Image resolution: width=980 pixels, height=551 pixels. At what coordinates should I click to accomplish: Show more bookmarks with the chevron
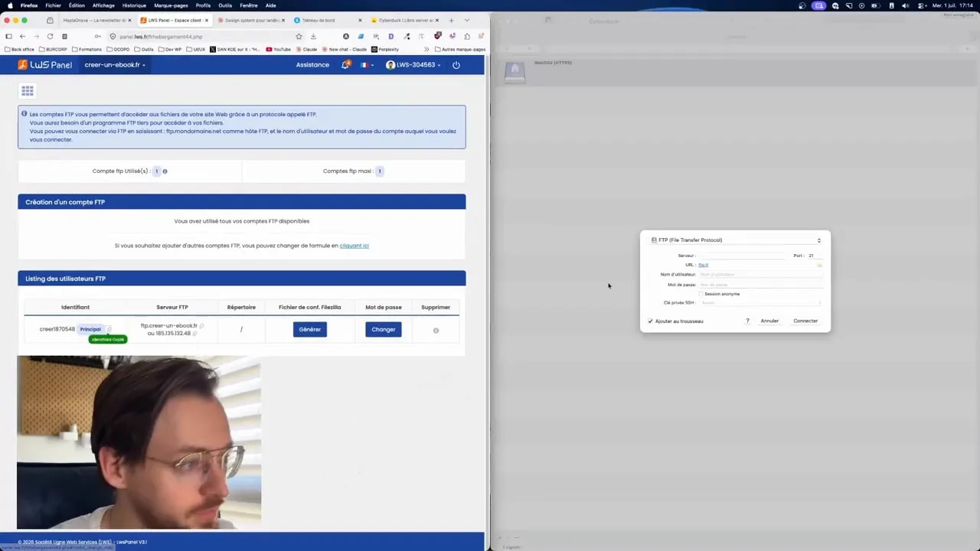click(x=426, y=49)
